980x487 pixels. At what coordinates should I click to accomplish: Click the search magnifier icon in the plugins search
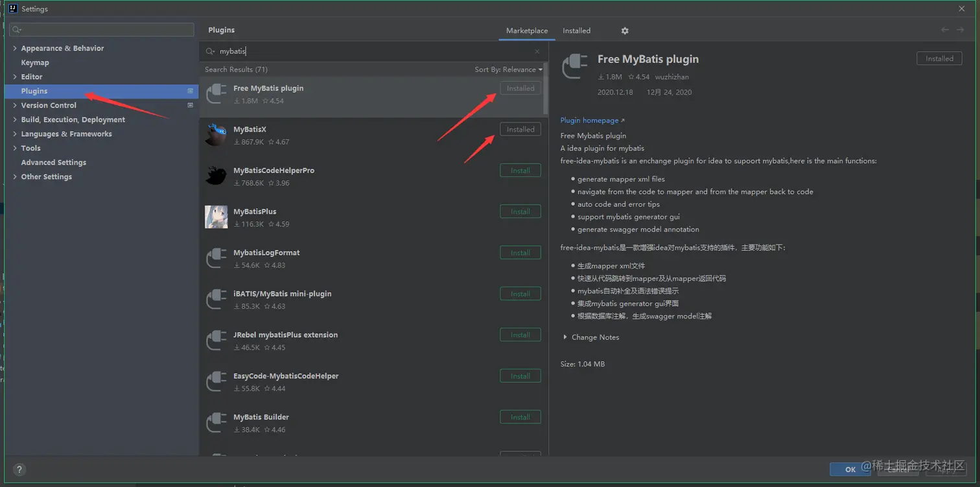[210, 51]
